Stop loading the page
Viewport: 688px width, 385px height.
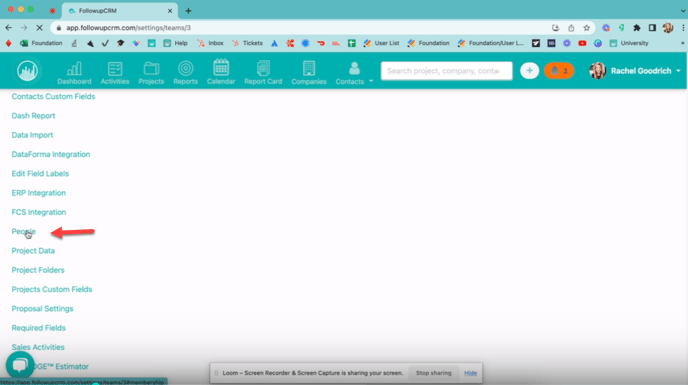pos(39,28)
